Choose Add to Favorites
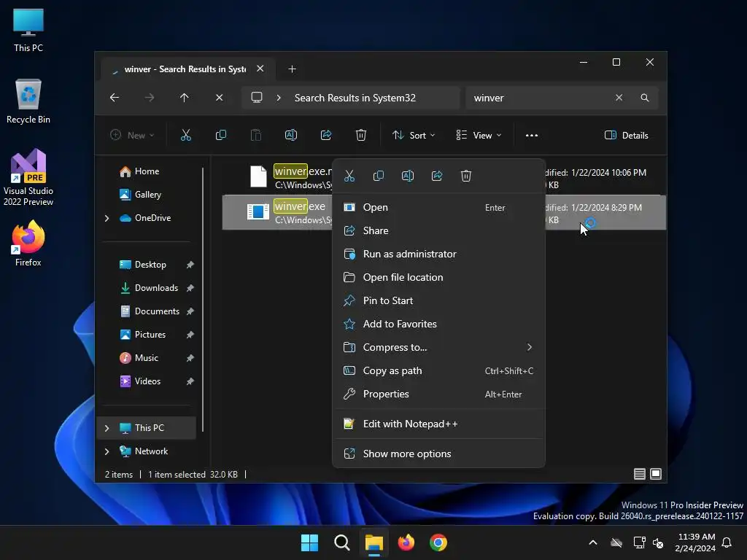Screen dimensions: 747x560 438,324
